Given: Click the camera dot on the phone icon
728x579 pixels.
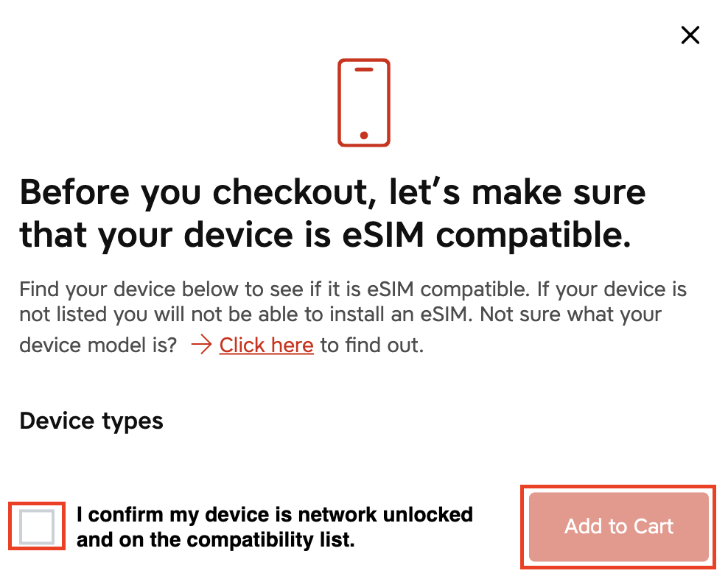Looking at the screenshot, I should (363, 134).
